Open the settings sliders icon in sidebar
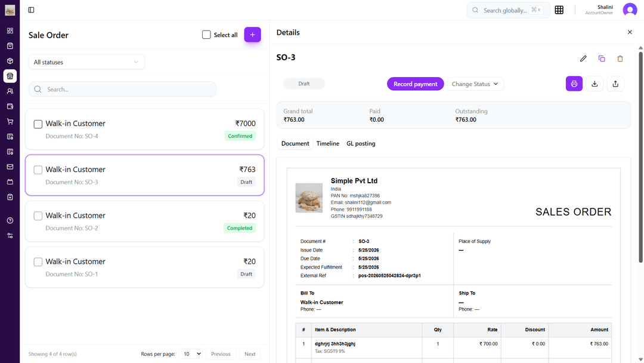The image size is (644, 363). point(10,236)
